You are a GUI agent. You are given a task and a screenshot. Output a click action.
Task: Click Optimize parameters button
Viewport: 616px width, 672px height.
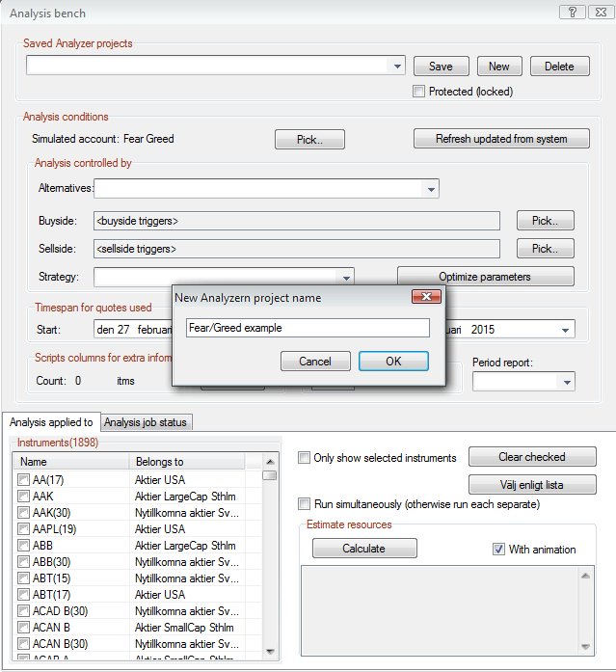click(x=485, y=277)
